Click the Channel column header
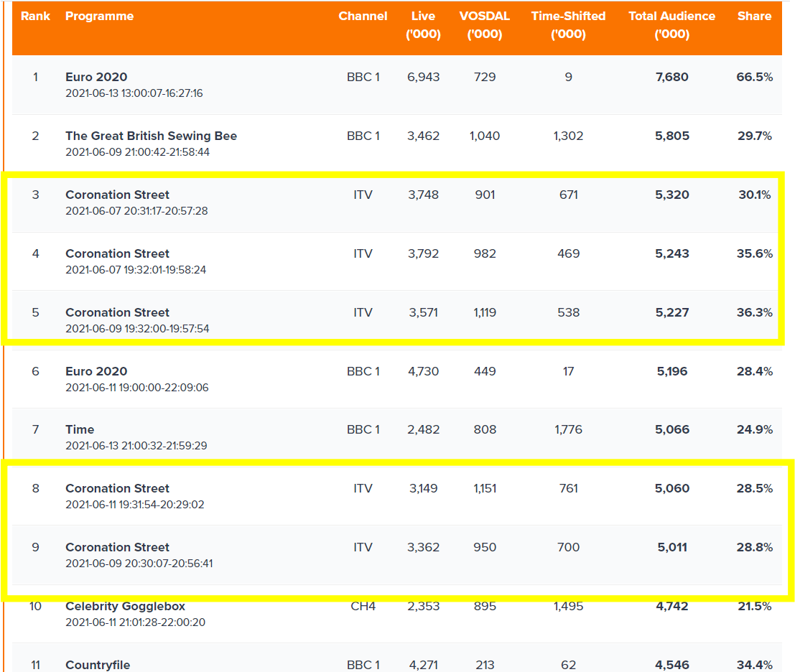Screen dimensions: 795x672 363,16
